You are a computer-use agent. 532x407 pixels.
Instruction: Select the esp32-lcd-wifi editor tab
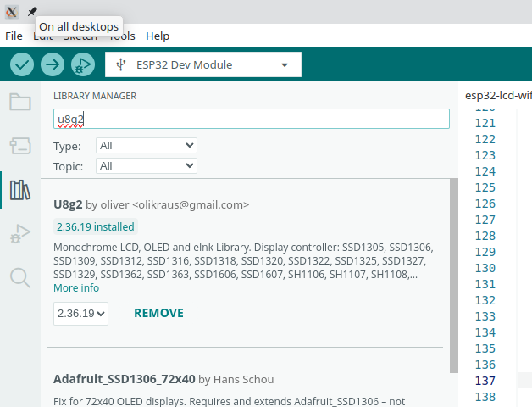(x=498, y=96)
